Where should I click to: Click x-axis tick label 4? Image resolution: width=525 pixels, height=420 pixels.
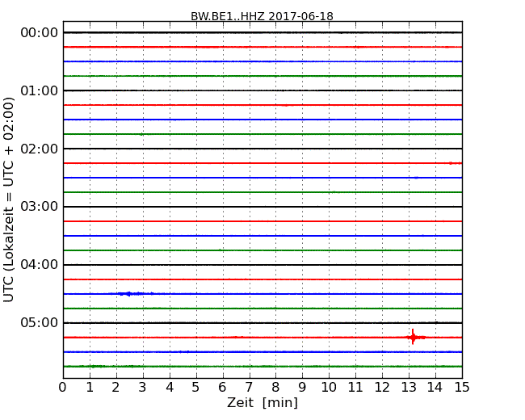(170, 388)
